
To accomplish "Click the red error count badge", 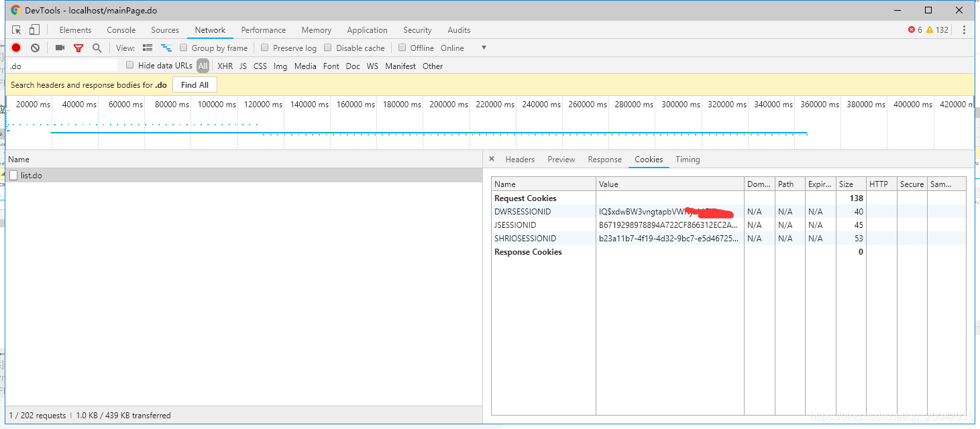I will [915, 30].
